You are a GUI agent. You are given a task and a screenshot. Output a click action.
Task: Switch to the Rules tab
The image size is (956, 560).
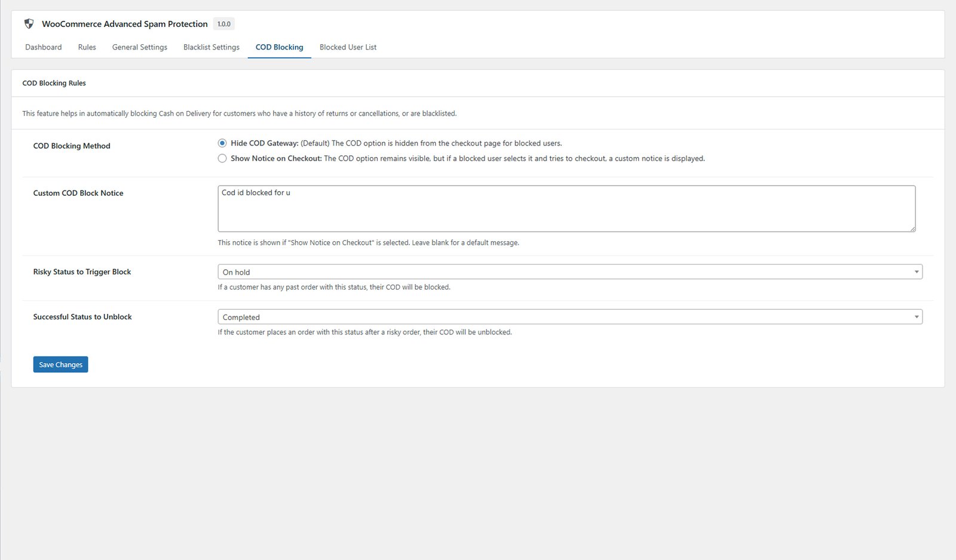pyautogui.click(x=87, y=47)
